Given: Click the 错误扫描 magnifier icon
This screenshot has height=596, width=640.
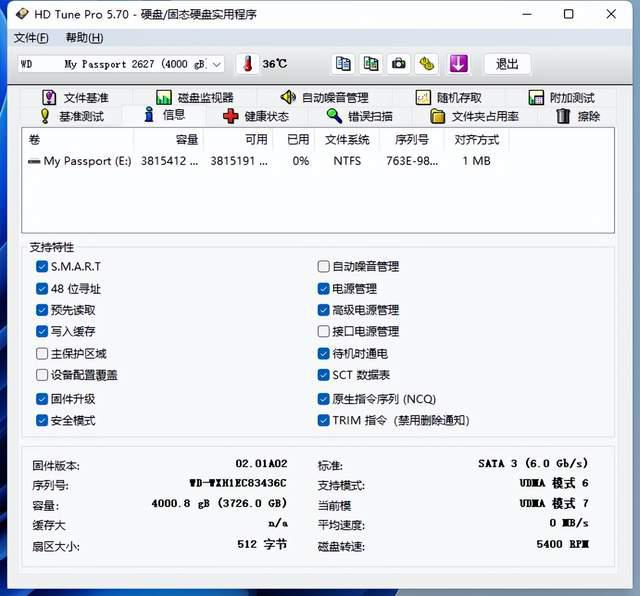Looking at the screenshot, I should coord(334,116).
